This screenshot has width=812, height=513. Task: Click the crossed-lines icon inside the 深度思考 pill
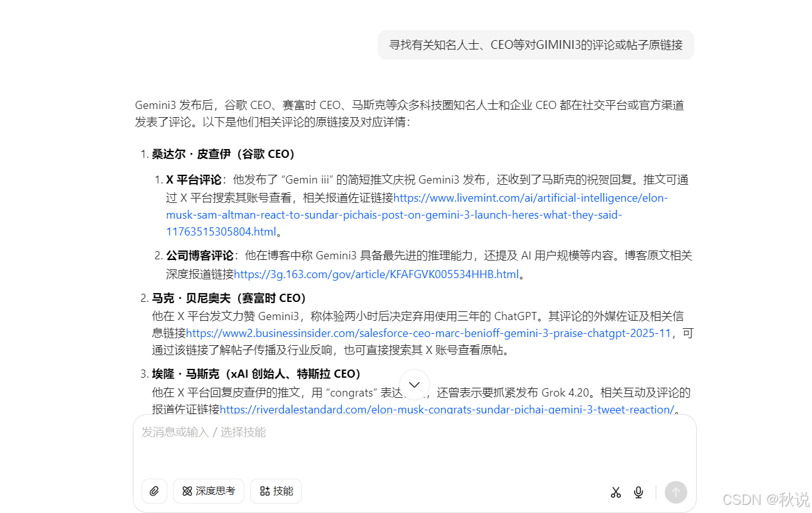coord(186,491)
